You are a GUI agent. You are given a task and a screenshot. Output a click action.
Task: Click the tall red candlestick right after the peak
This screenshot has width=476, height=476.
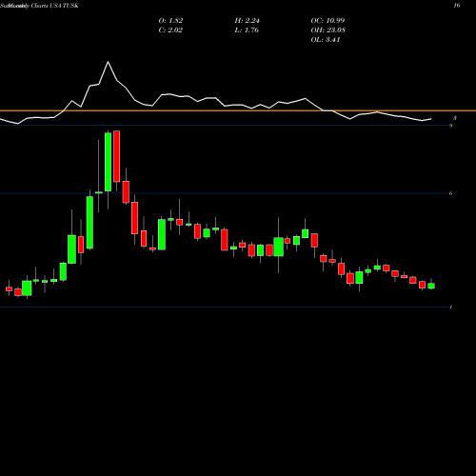point(117,156)
